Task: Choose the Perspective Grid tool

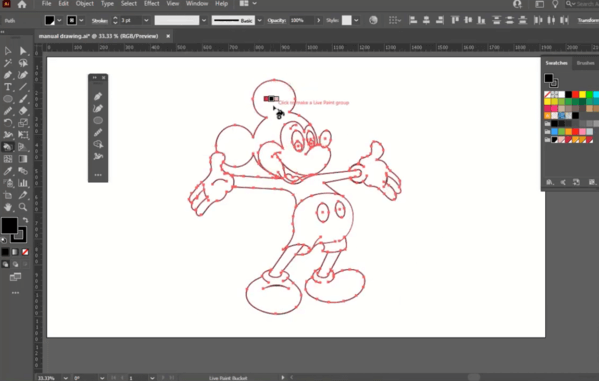Action: [x=23, y=147]
